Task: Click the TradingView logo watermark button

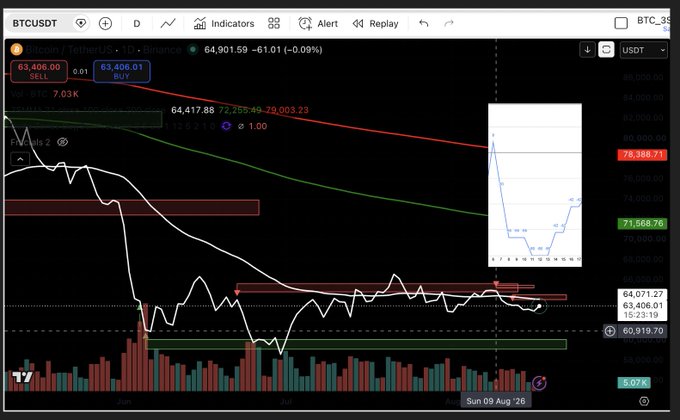Action: click(x=22, y=377)
